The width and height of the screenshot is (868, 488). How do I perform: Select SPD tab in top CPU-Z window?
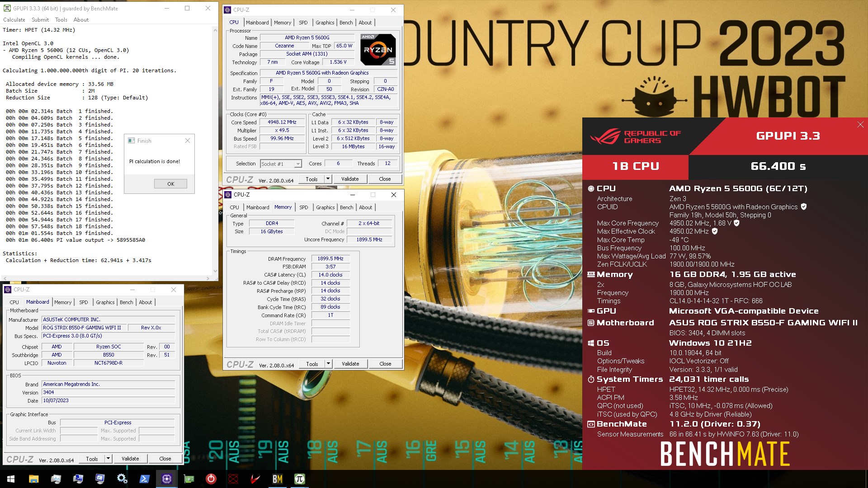303,23
